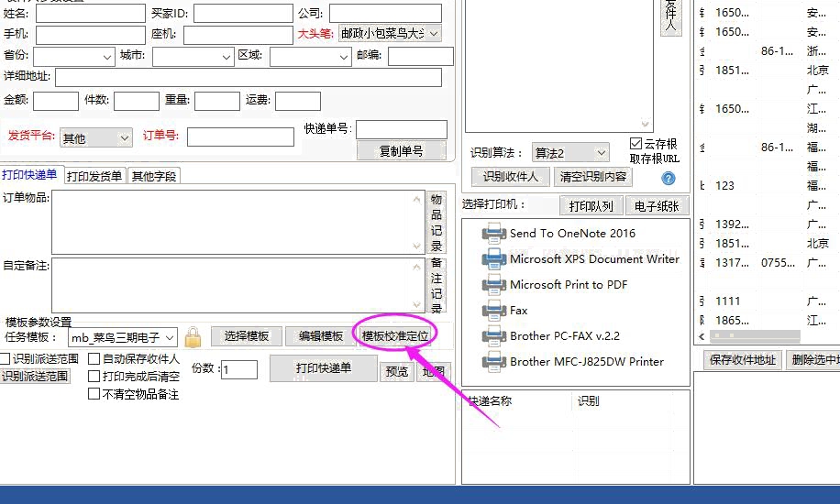Check the 打印完成后清空 option
Viewport: 840px width, 504px height.
coord(94,377)
